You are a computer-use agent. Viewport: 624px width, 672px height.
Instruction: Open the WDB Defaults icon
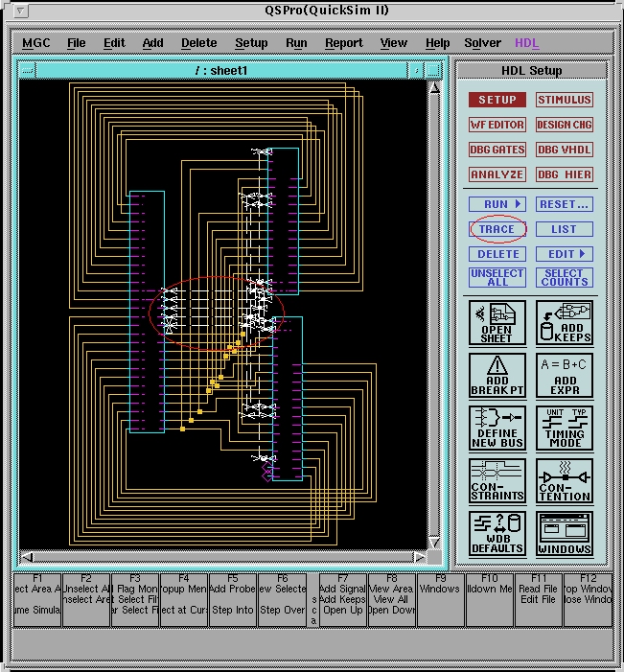click(x=497, y=533)
